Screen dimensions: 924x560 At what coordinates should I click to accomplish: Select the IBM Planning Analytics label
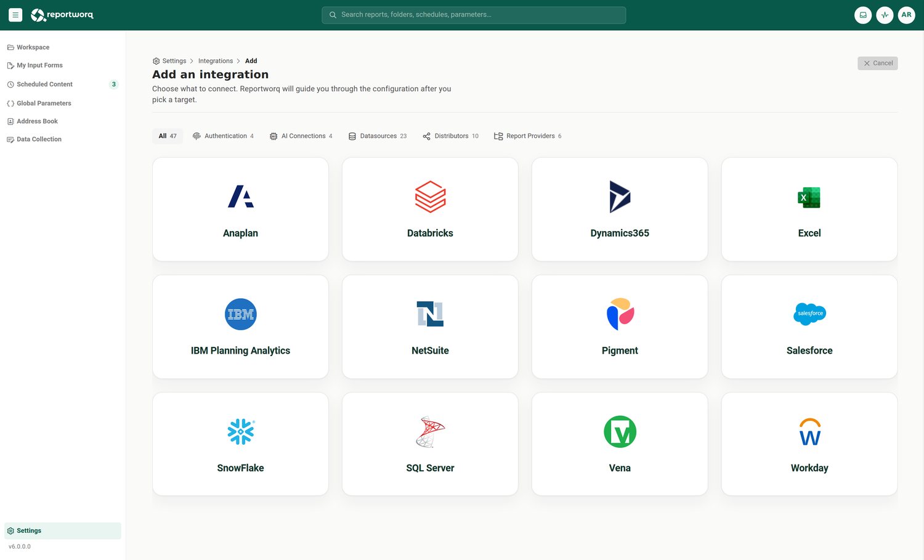click(x=240, y=351)
